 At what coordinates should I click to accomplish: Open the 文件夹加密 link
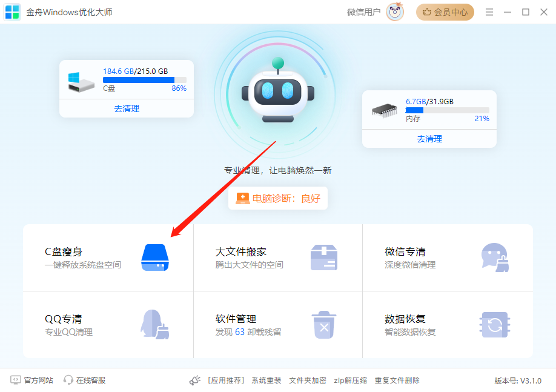(x=308, y=380)
